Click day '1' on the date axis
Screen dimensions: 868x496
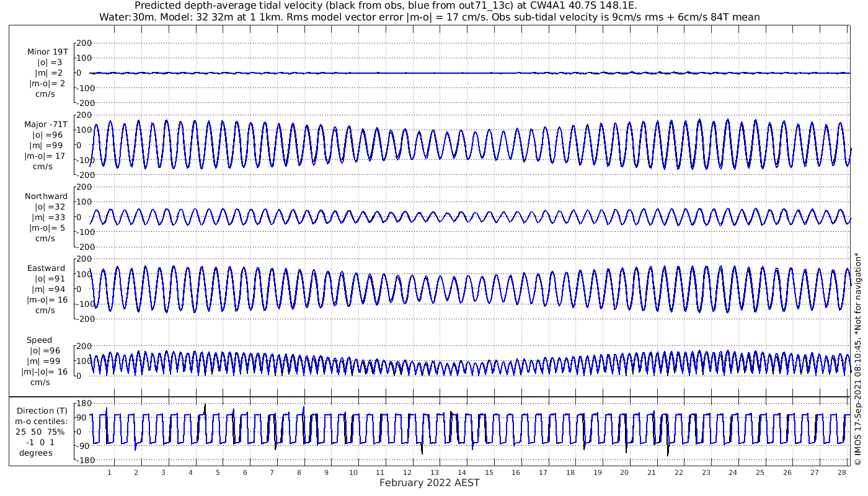pyautogui.click(x=109, y=472)
